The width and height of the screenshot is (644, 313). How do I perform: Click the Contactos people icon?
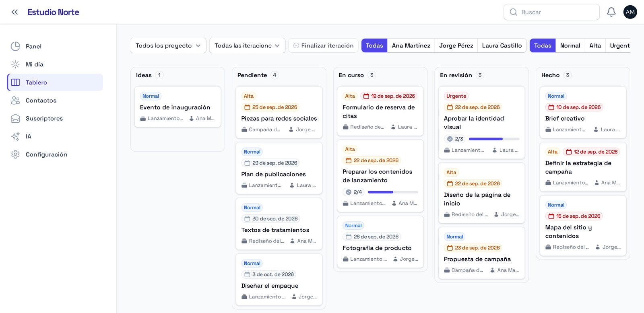[15, 101]
